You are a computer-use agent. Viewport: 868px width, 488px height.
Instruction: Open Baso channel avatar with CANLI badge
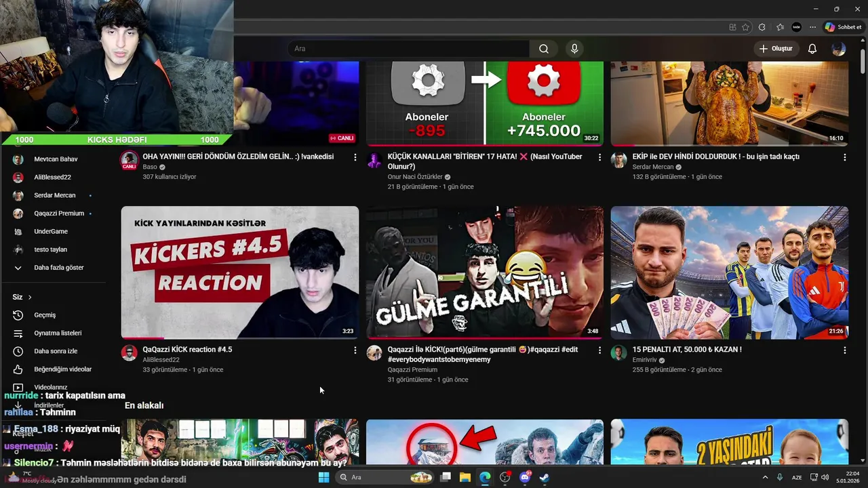129,161
